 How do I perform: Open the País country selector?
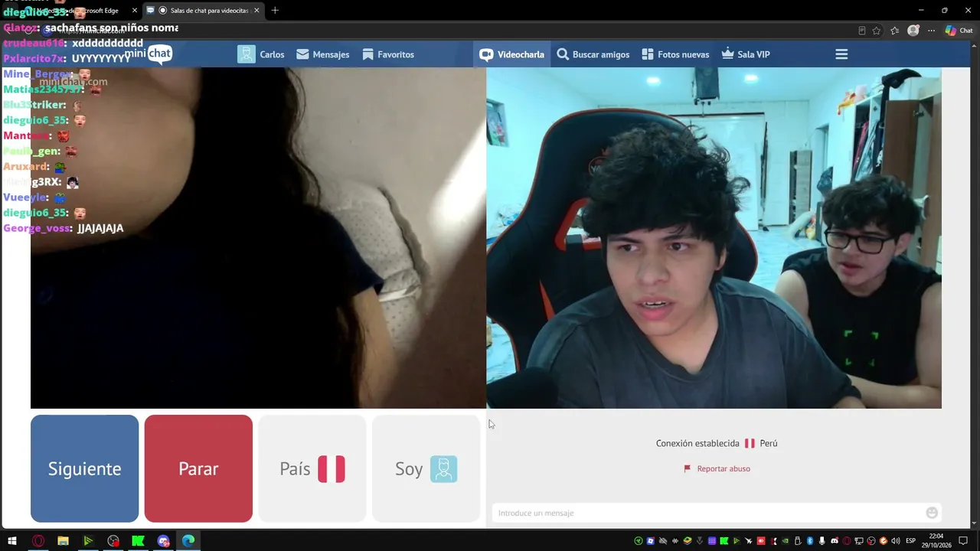312,468
